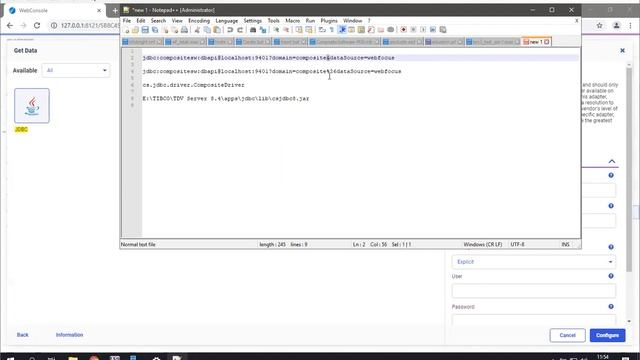This screenshot has width=640, height=360.
Task: Click the browser reload button
Action: 37,25
